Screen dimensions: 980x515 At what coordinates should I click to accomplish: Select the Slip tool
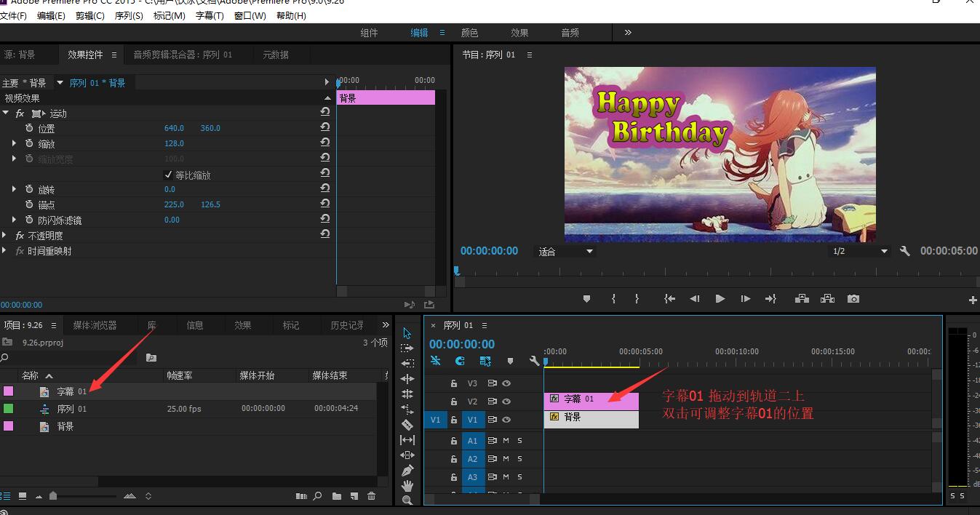point(407,440)
